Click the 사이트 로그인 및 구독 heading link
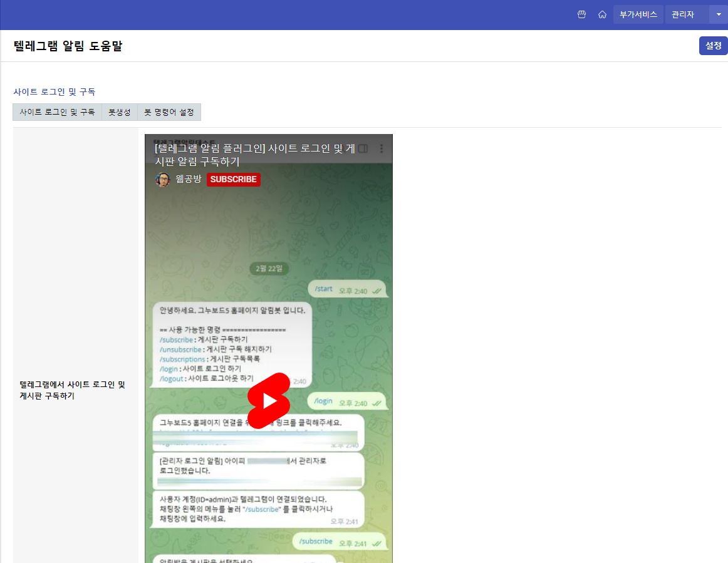 coord(54,91)
